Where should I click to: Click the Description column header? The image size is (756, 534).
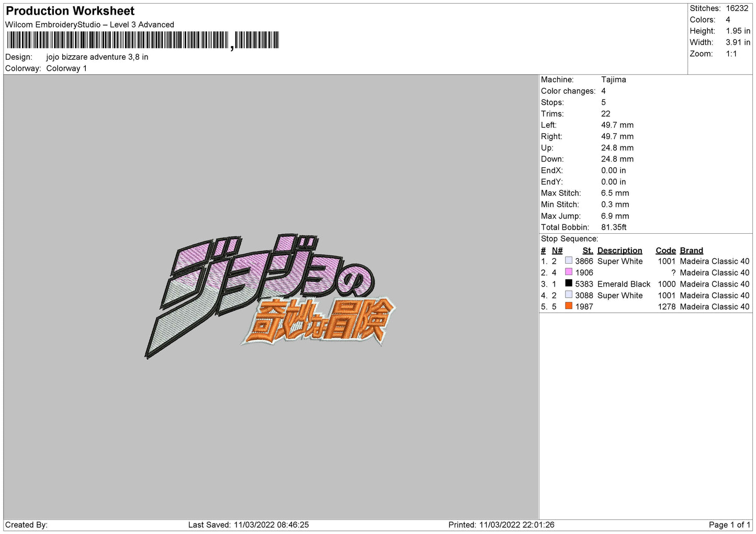(x=619, y=251)
